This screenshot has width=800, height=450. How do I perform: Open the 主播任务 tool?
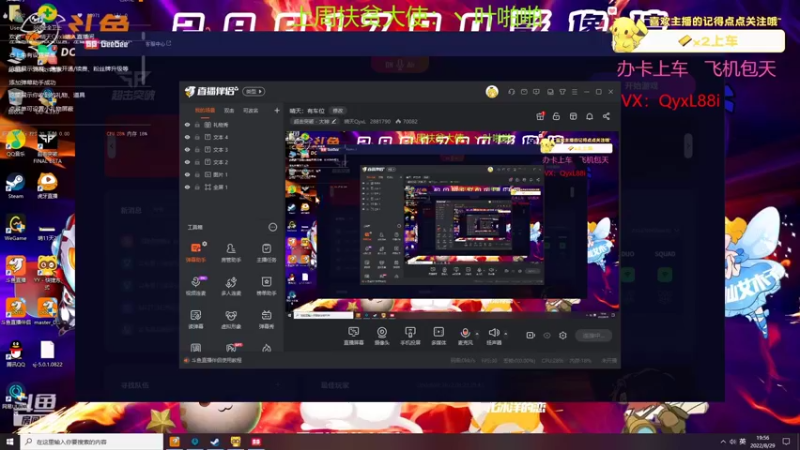coord(266,252)
